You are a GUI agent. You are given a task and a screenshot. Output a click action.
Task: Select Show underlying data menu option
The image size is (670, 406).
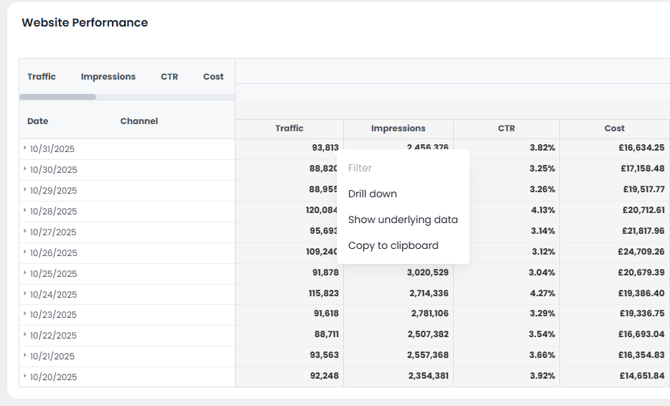coord(402,220)
